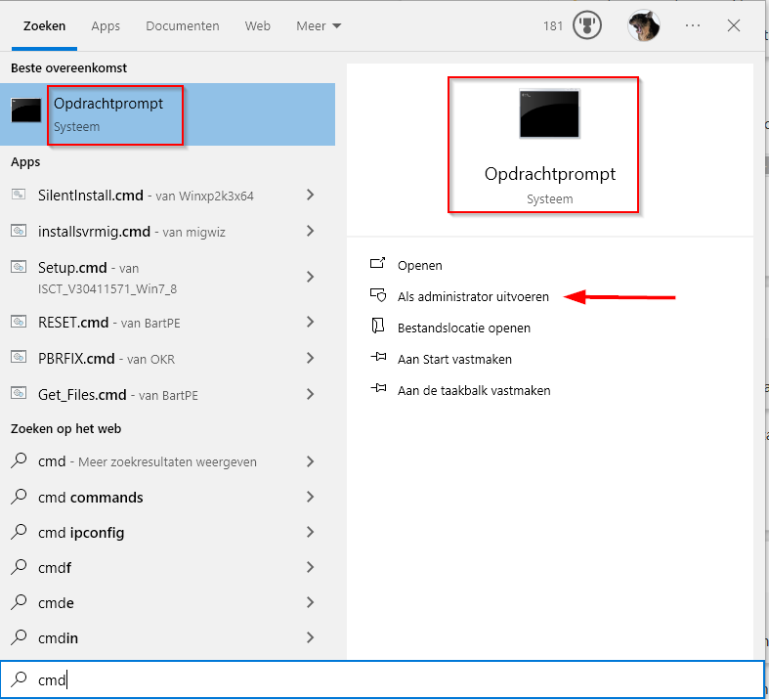The image size is (769, 700).
Task: Expand the Meer dropdown menu
Action: click(319, 26)
